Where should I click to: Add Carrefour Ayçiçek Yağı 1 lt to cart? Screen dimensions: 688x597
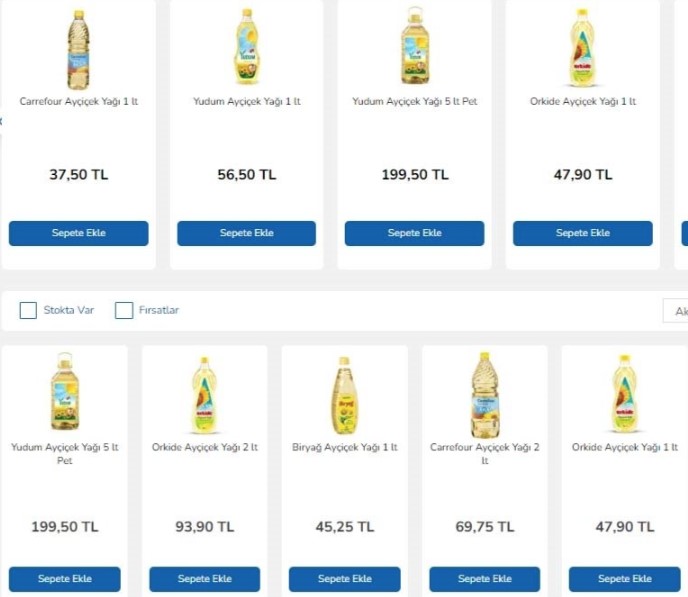[78, 233]
